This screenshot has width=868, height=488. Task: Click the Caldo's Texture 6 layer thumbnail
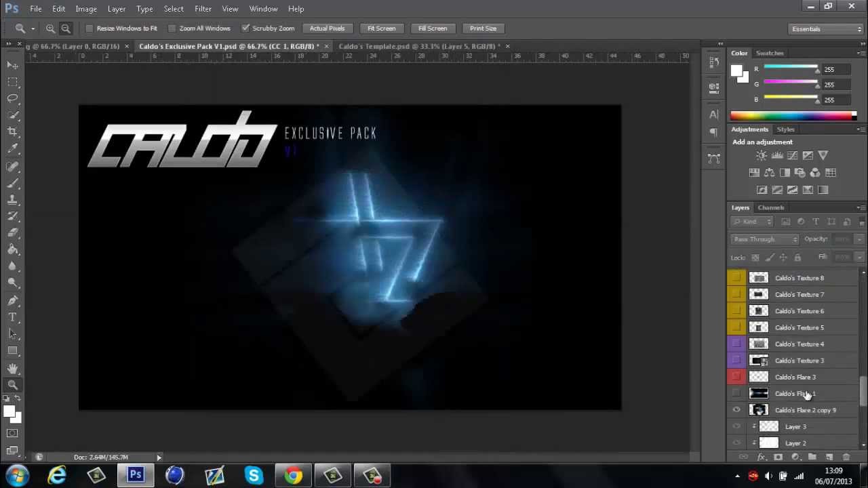(x=759, y=311)
